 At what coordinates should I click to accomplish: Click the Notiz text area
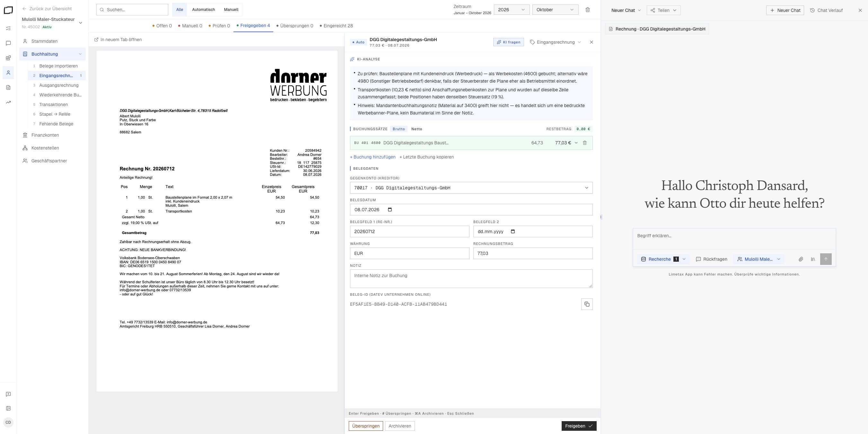coord(471,278)
